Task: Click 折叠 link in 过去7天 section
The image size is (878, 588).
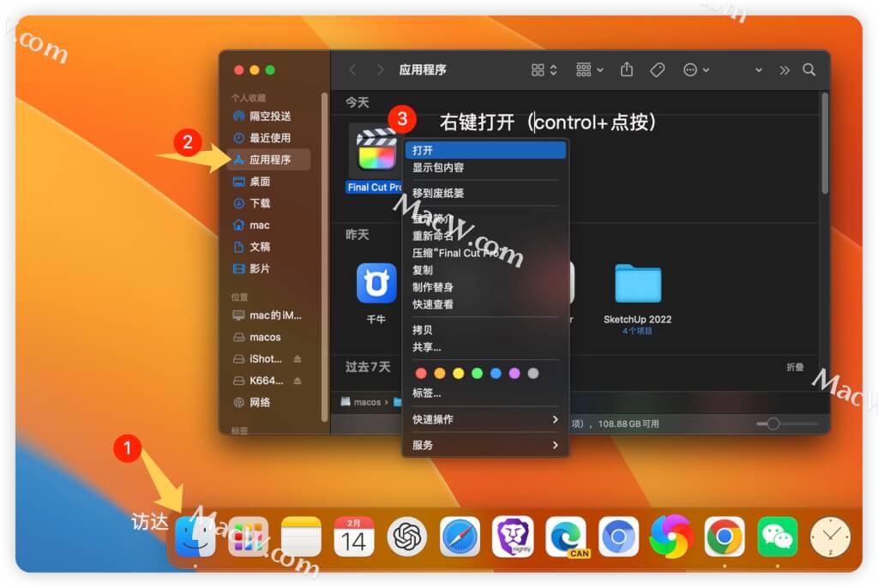Action: (x=795, y=368)
